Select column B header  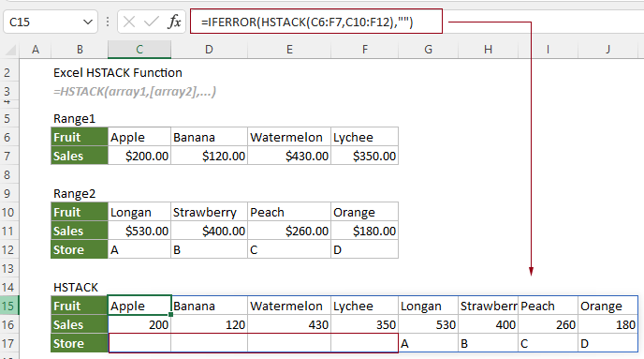point(80,50)
